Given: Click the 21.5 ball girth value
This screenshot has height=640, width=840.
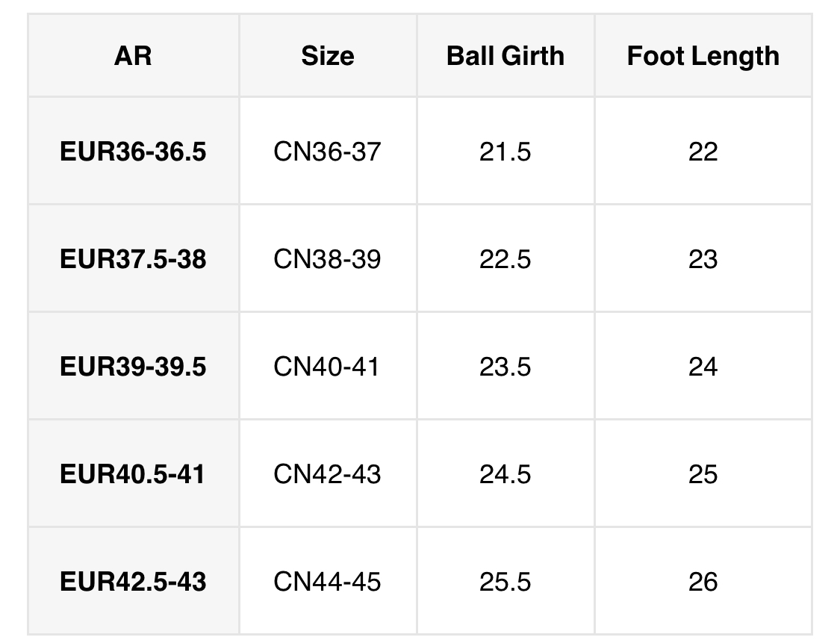Looking at the screenshot, I should 505,152.
